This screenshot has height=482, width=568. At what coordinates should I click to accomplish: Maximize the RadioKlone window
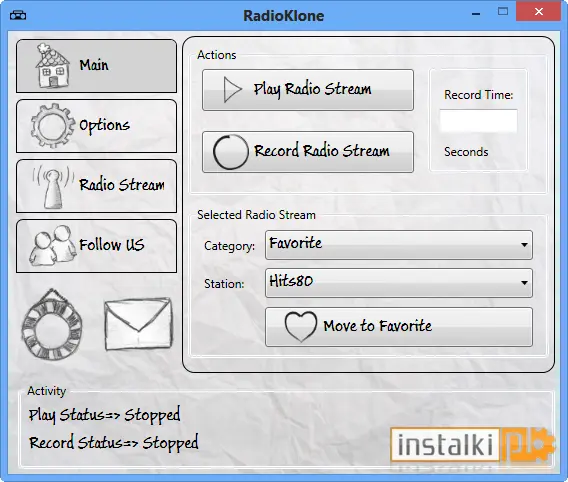pyautogui.click(x=503, y=12)
